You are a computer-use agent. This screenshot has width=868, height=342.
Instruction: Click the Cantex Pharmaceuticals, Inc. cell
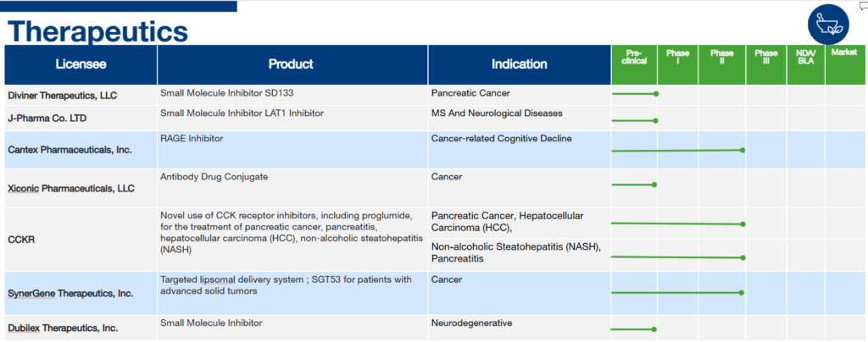click(81, 150)
